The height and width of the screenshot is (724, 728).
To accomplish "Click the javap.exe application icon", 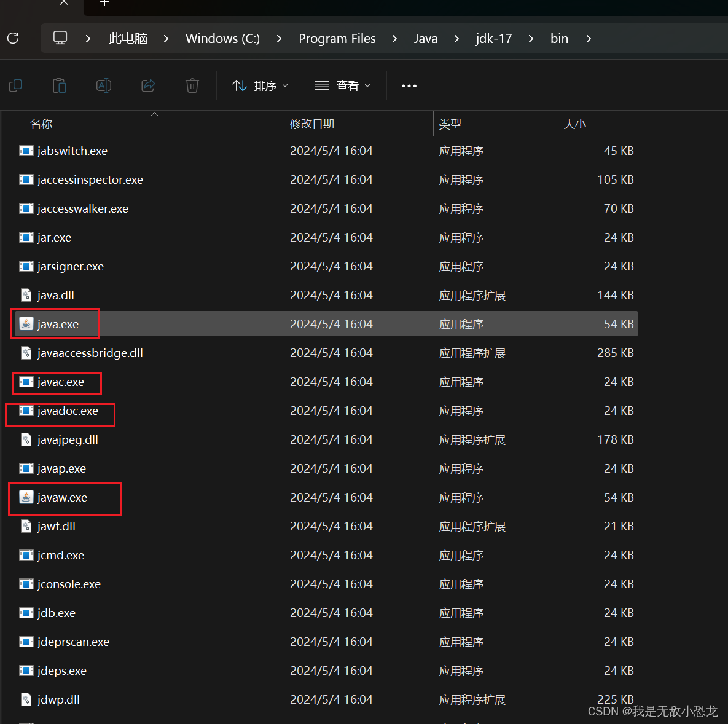I will 26,468.
